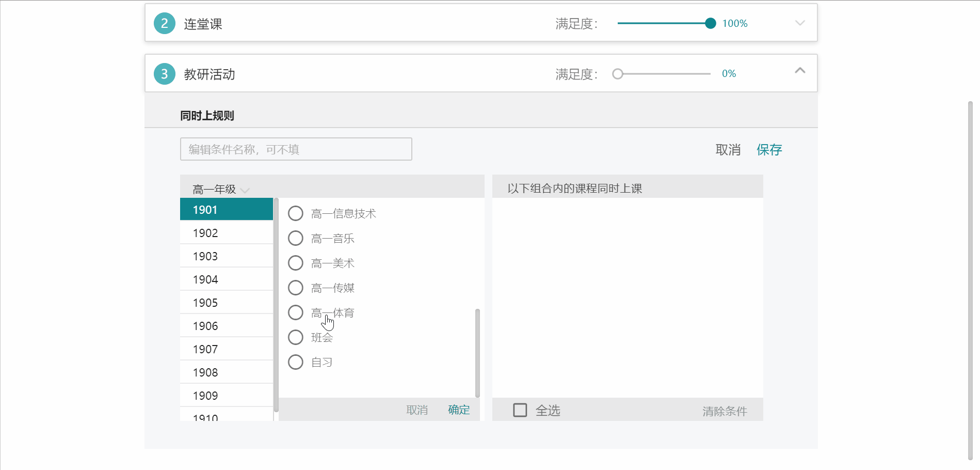Viewport: 980px width, 470px height.
Task: Focus the 编辑条件名称 input field
Action: click(296, 149)
